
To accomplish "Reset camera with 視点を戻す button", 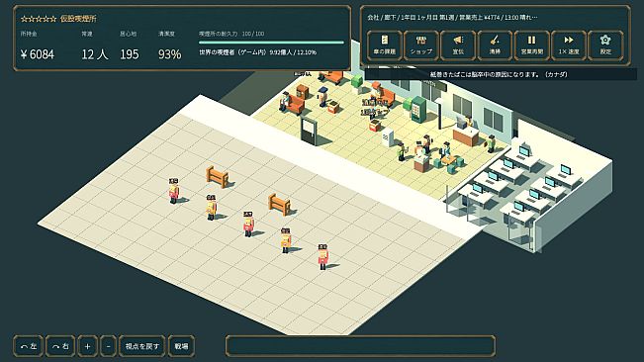I will (142, 346).
